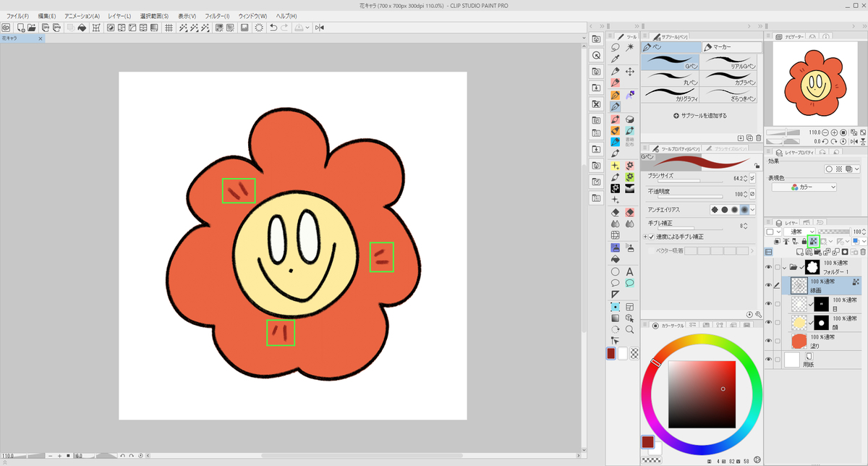Expand the 速度による手ブレ補正 plus expander

point(644,237)
